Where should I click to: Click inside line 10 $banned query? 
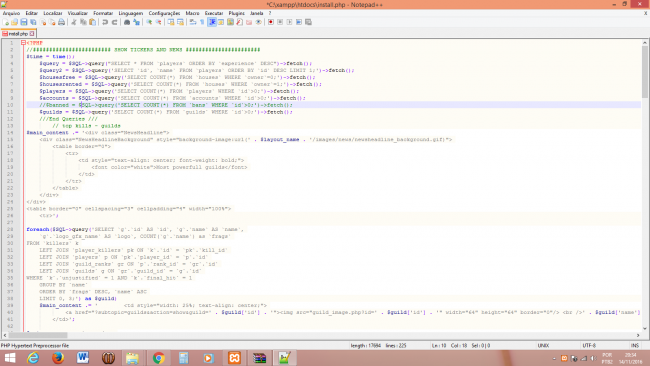166,105
